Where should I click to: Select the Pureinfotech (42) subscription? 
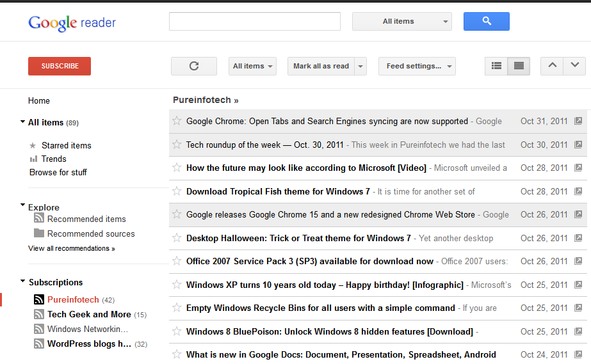81,299
